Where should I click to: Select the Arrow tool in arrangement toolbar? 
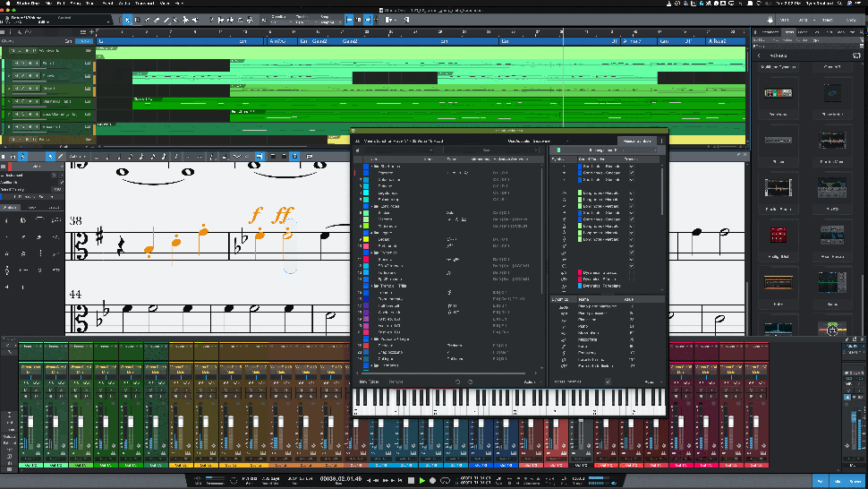coord(126,19)
